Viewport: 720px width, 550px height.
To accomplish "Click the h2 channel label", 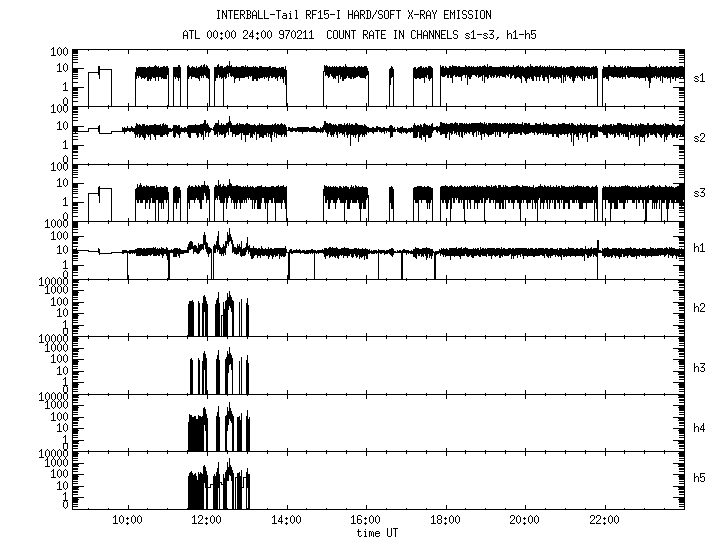I will [x=700, y=308].
